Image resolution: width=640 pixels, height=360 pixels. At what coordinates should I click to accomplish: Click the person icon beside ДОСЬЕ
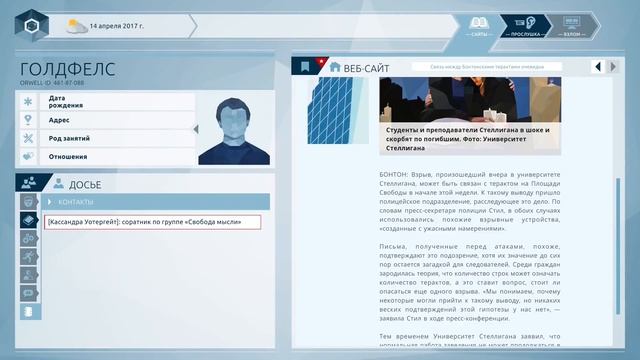point(58,184)
